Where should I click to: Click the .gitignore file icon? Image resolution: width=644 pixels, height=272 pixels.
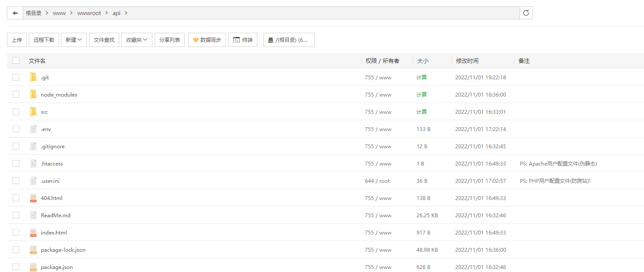pos(34,146)
